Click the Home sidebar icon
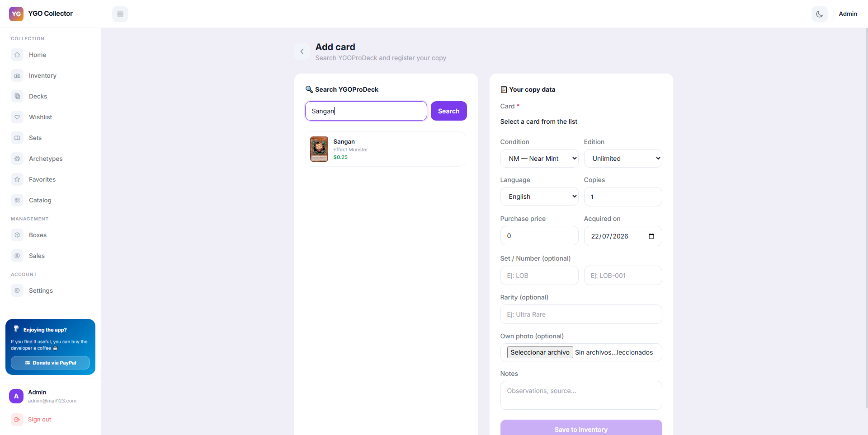Screen dimensions: 868x435 pos(17,55)
